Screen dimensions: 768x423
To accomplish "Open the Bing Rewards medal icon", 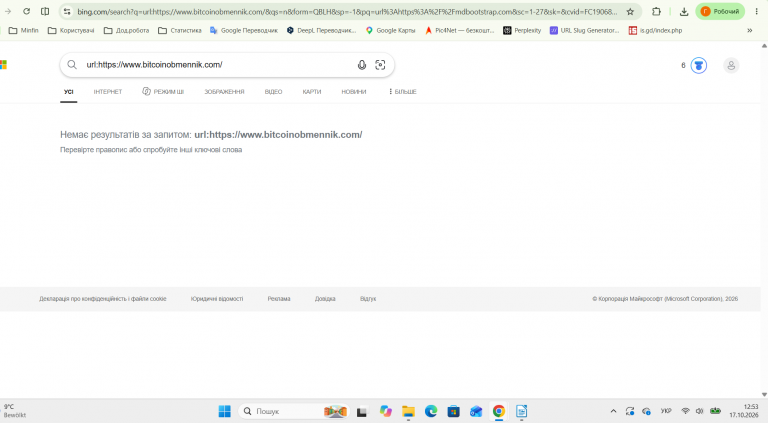I will (x=698, y=65).
